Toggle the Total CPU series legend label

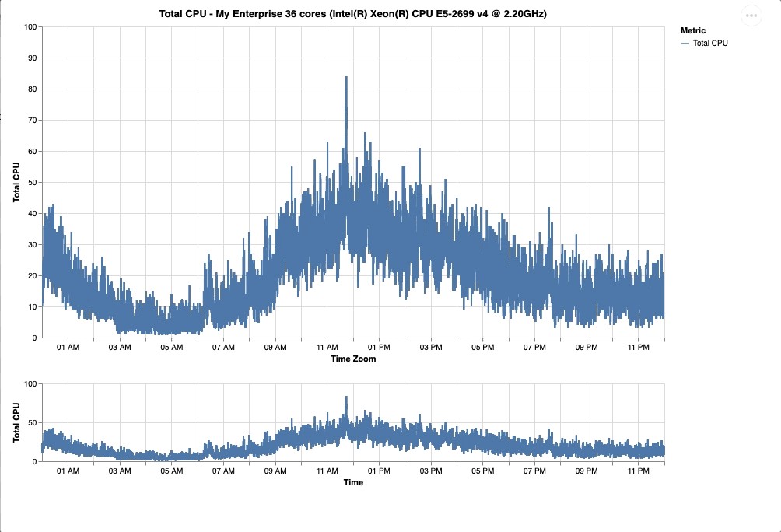pos(710,44)
